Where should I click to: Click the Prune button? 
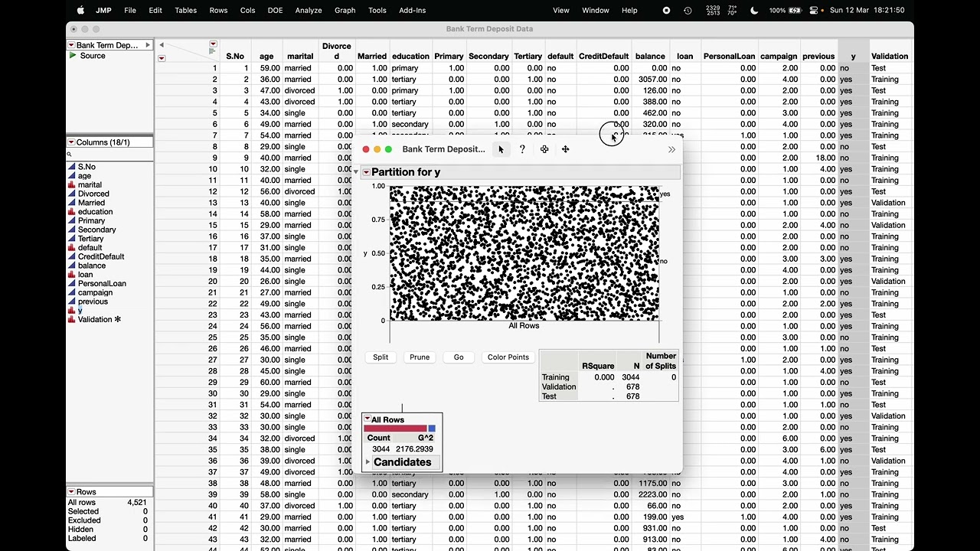click(x=420, y=357)
